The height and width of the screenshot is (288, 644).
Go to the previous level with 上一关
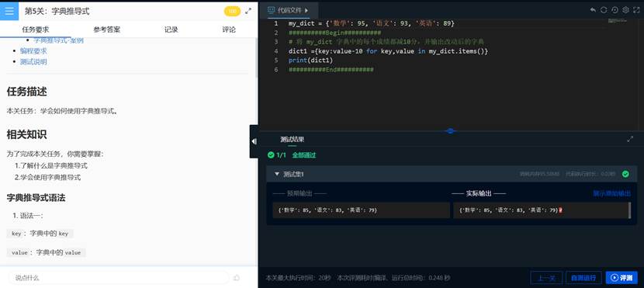click(x=546, y=278)
